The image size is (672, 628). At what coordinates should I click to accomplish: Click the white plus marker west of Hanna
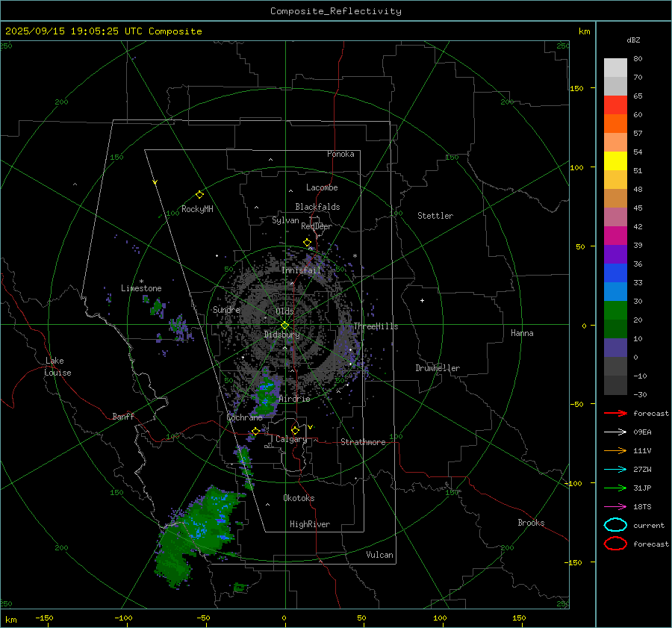pyautogui.click(x=422, y=300)
